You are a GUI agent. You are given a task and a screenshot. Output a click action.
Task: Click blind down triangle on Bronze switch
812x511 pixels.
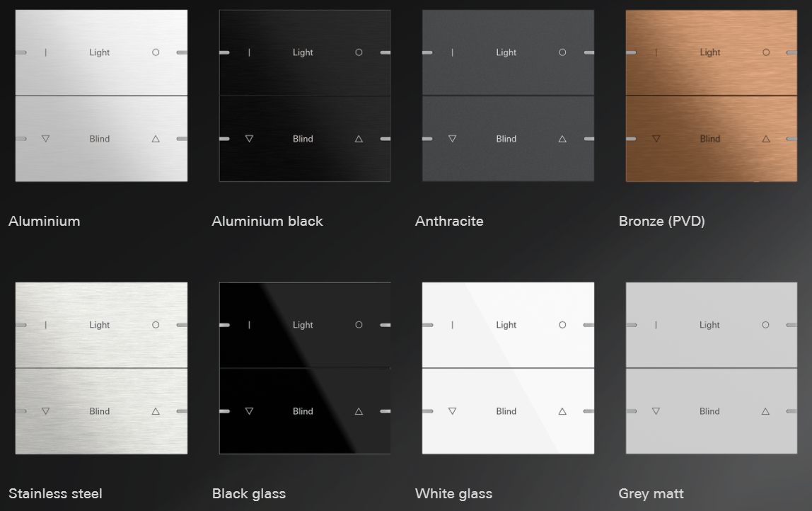656,139
